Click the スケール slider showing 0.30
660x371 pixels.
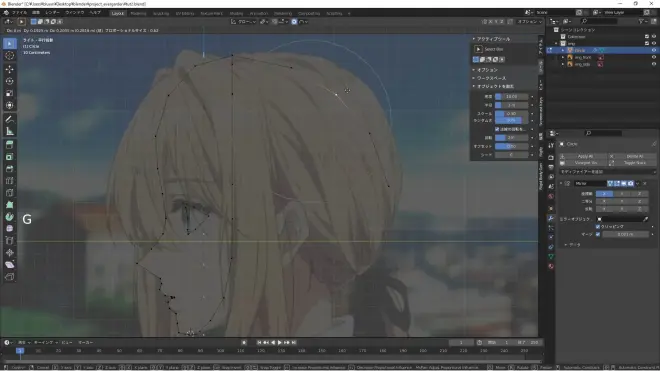[x=511, y=114]
